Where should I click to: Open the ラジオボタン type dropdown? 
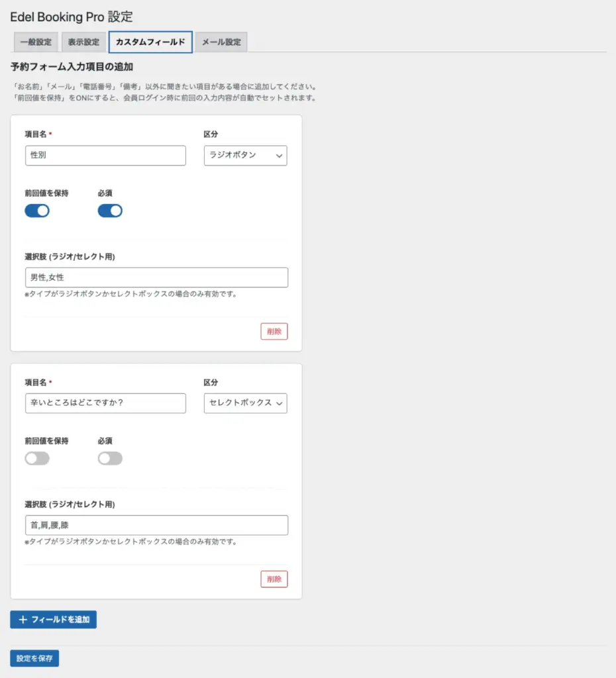pos(245,156)
